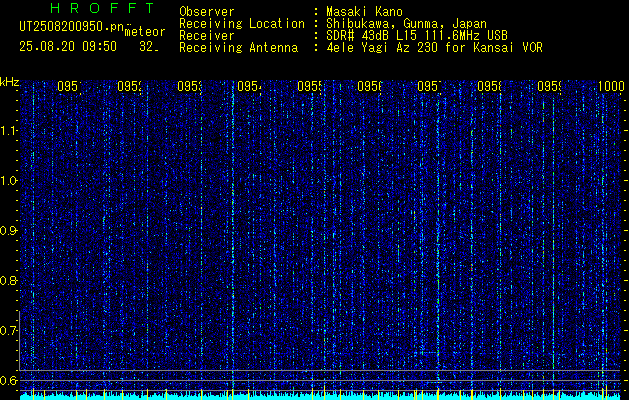
Task: Click the Observer label
Action: point(207,12)
